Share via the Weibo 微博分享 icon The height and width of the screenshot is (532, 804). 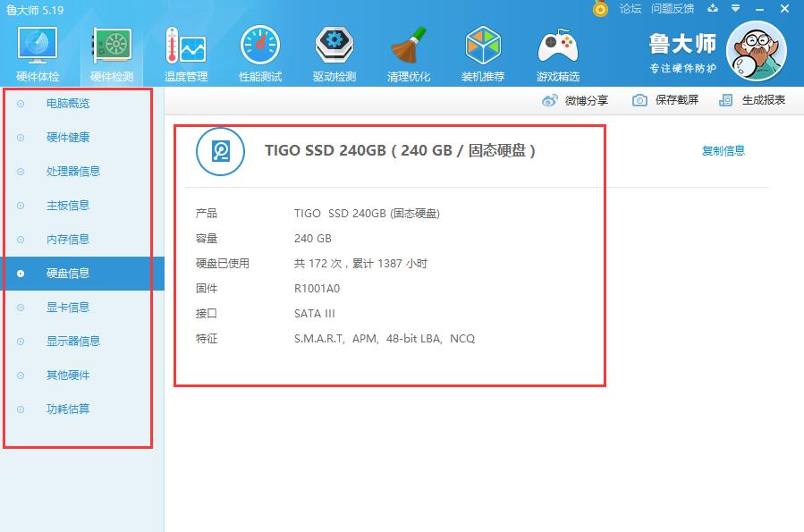(552, 100)
